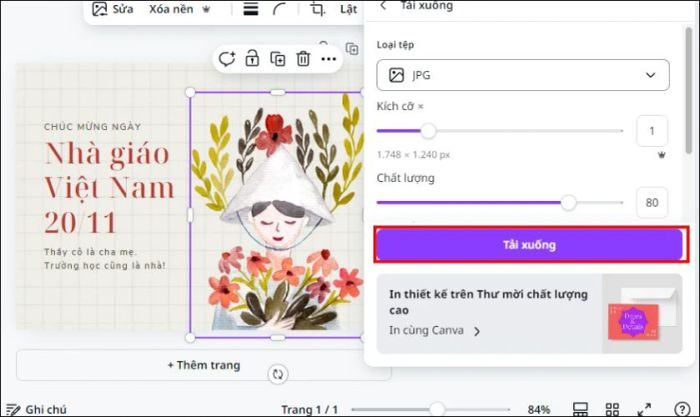The height and width of the screenshot is (417, 700).
Task: Click the top-left resize handle of image
Action: [x=190, y=92]
